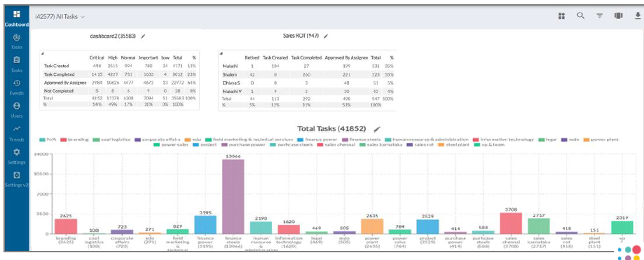
Task: Toggle corporate affairs series in legend
Action: [x=158, y=139]
